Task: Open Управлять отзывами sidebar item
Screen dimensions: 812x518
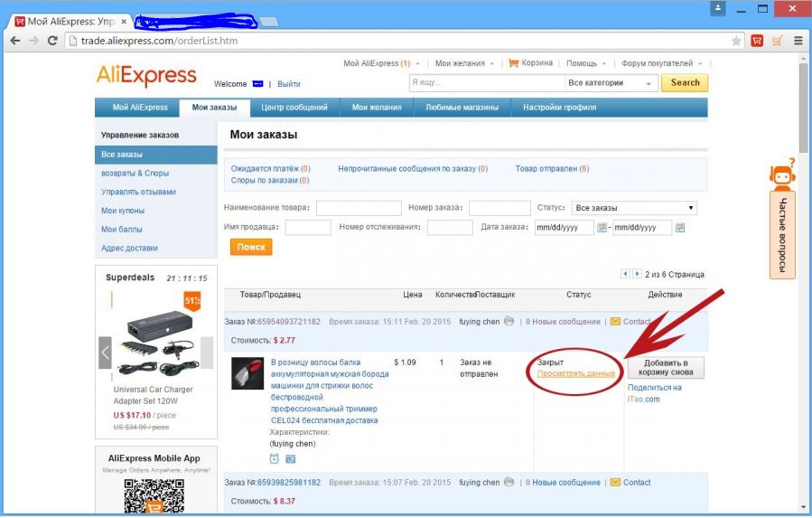Action: pos(138,192)
